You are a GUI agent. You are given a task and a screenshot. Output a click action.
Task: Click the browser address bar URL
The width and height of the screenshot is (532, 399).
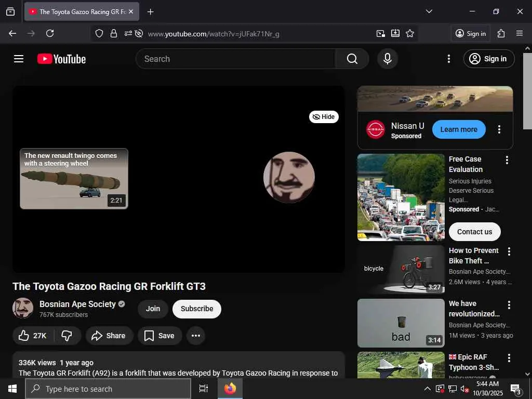214,34
